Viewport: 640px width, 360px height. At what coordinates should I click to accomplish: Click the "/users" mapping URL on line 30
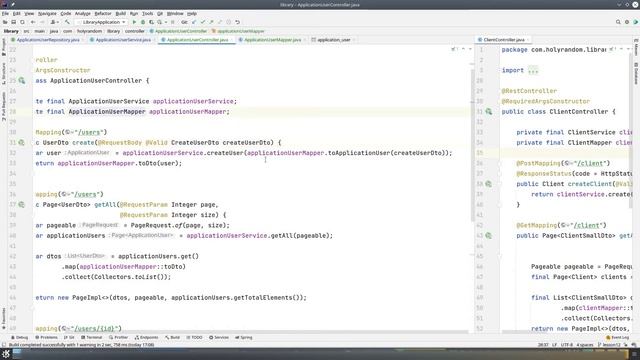89,132
